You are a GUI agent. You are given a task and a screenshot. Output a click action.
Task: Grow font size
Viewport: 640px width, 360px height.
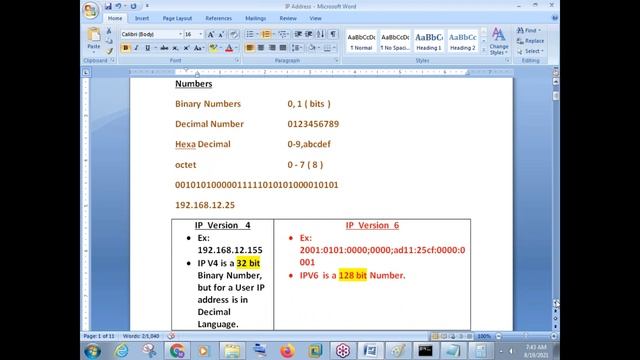tap(211, 34)
